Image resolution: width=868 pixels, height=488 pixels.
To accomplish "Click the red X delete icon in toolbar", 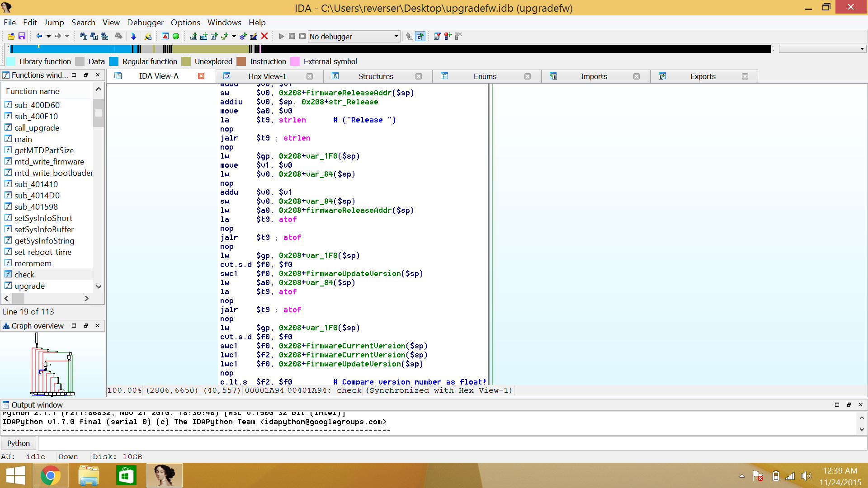I will pyautogui.click(x=264, y=36).
